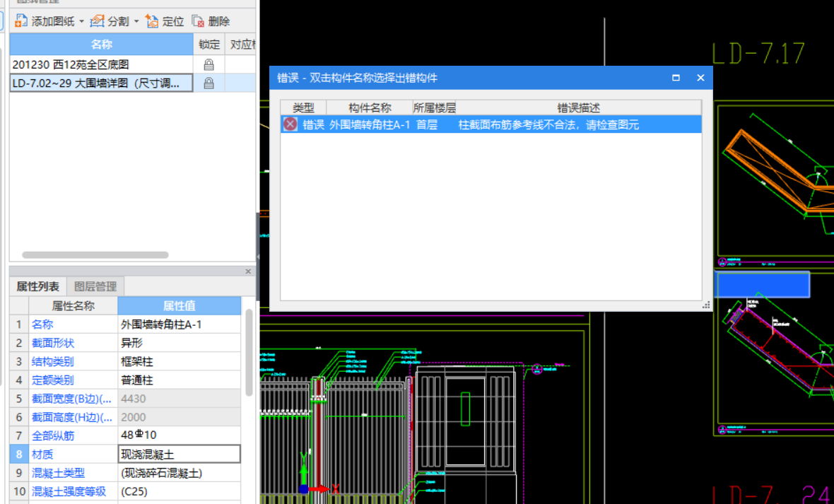834x504 pixels.
Task: Click the blue highlighted box in canvas
Action: click(762, 284)
